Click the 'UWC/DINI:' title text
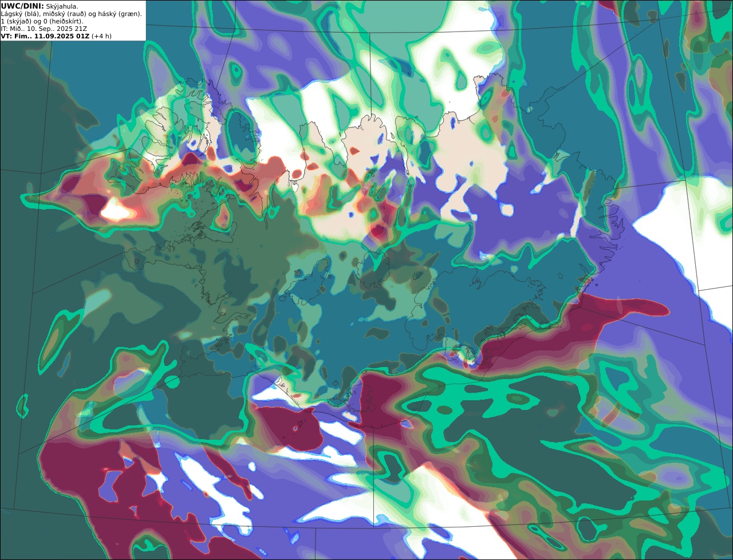This screenshot has width=733, height=560. [x=22, y=6]
